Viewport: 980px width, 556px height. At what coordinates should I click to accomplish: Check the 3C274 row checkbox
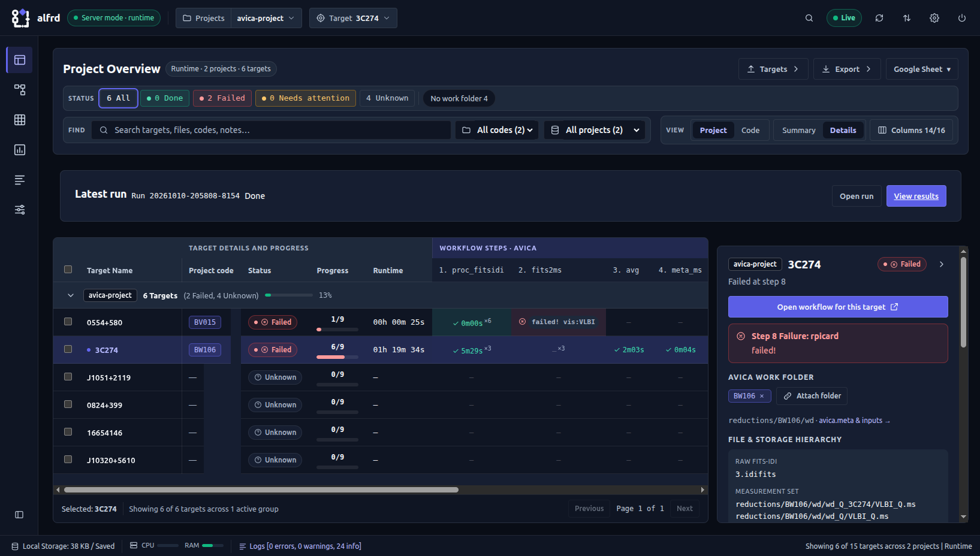point(68,349)
